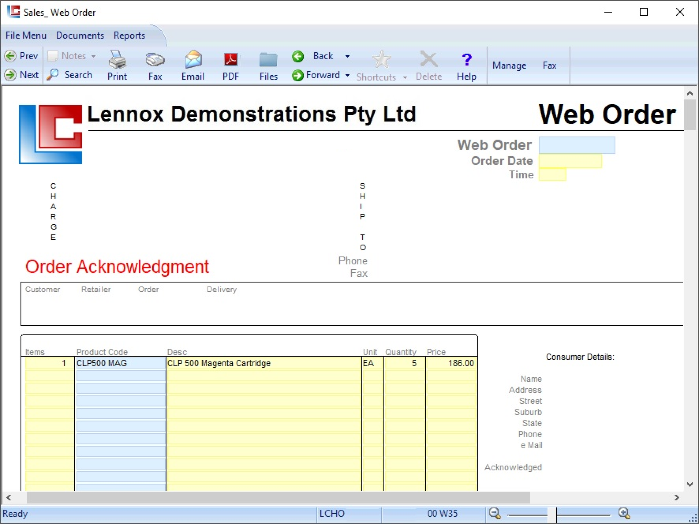The height and width of the screenshot is (524, 699).
Task: Click the Manage button
Action: click(508, 66)
